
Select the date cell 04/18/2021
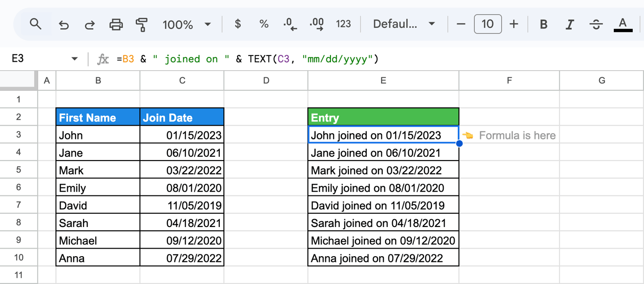click(182, 223)
